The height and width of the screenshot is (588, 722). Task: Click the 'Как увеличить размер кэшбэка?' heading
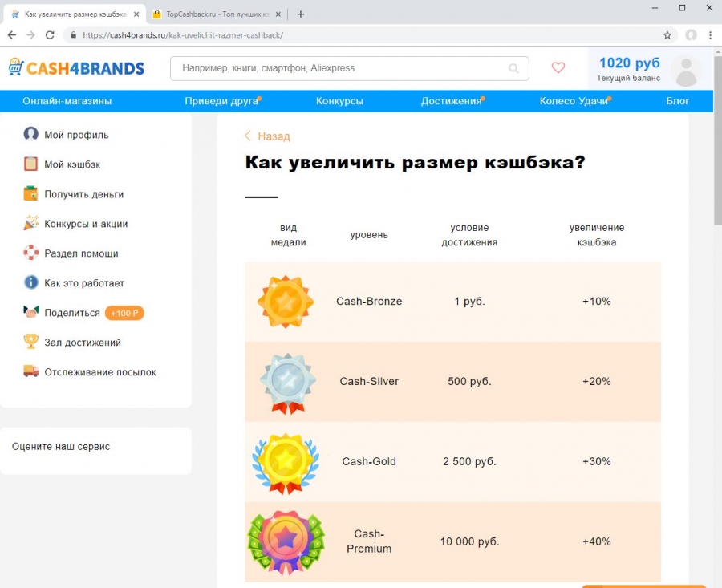click(415, 162)
